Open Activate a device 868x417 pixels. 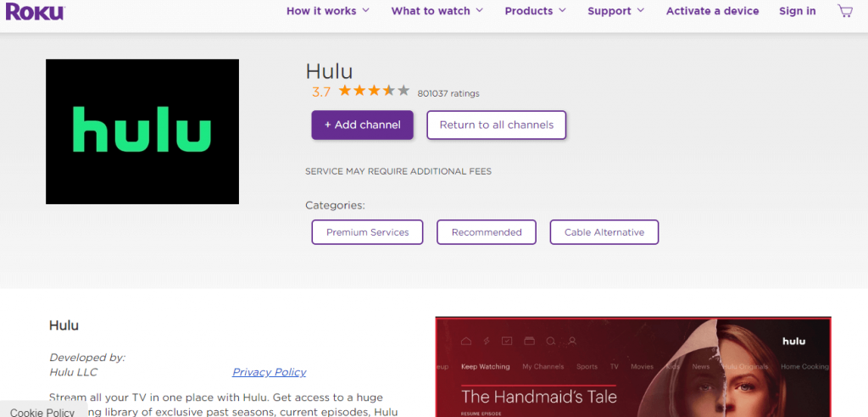point(712,11)
